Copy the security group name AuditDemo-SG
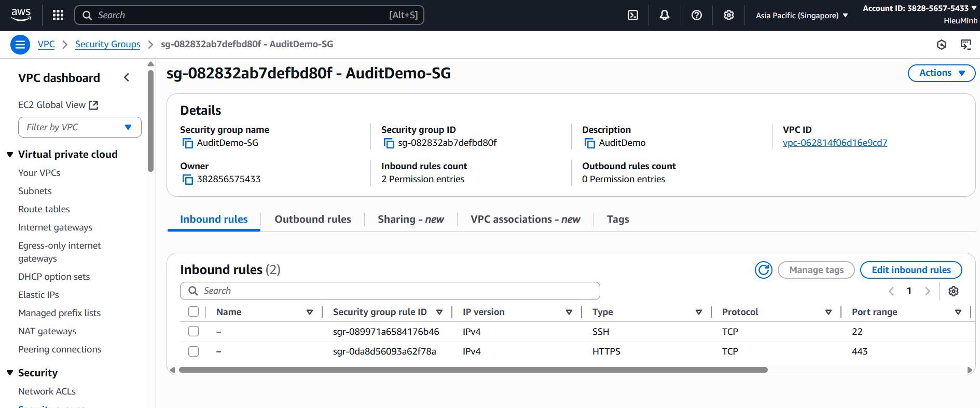980x408 pixels. (x=187, y=143)
